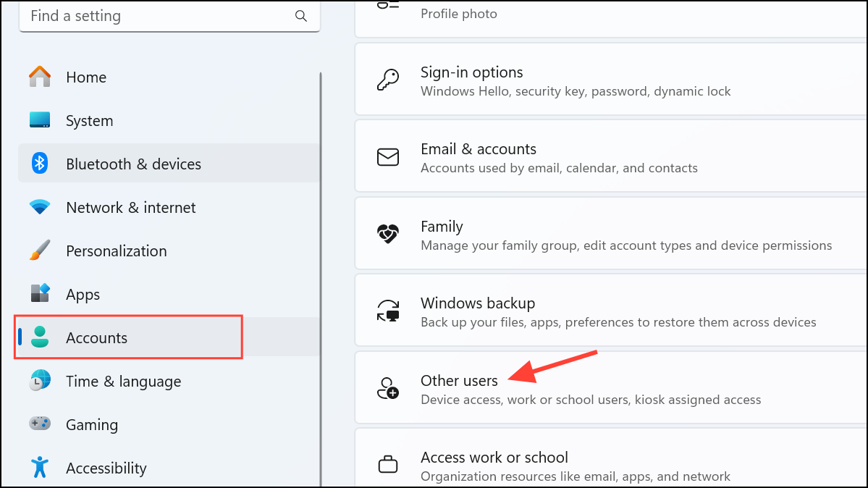This screenshot has height=488, width=868.
Task: Click the Email & accounts envelope icon
Action: [389, 156]
